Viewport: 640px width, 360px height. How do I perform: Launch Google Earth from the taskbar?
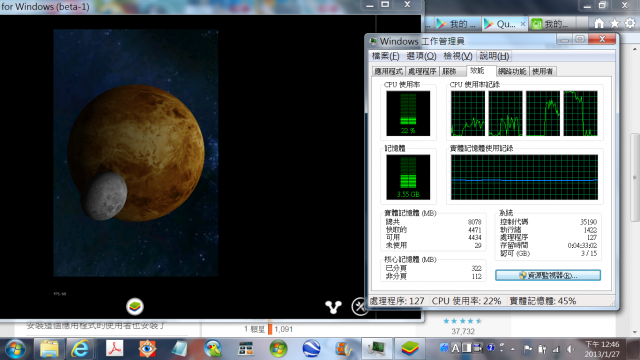(311, 349)
